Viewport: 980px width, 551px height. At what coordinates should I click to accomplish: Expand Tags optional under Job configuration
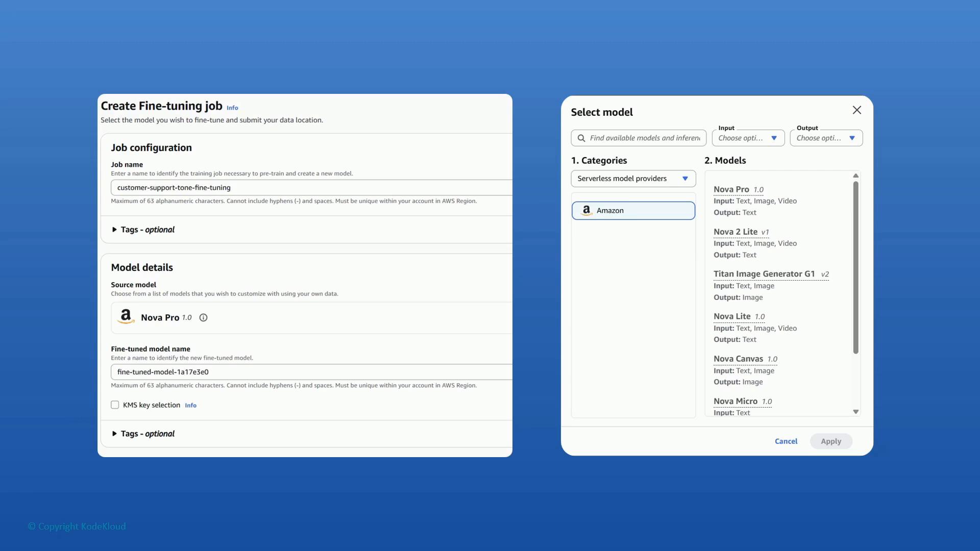[143, 230]
